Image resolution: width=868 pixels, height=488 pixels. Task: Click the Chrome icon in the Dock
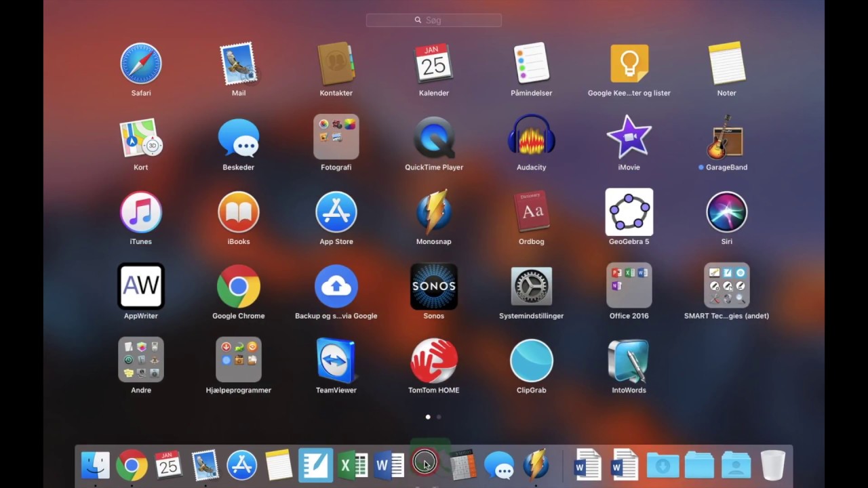[x=132, y=466]
